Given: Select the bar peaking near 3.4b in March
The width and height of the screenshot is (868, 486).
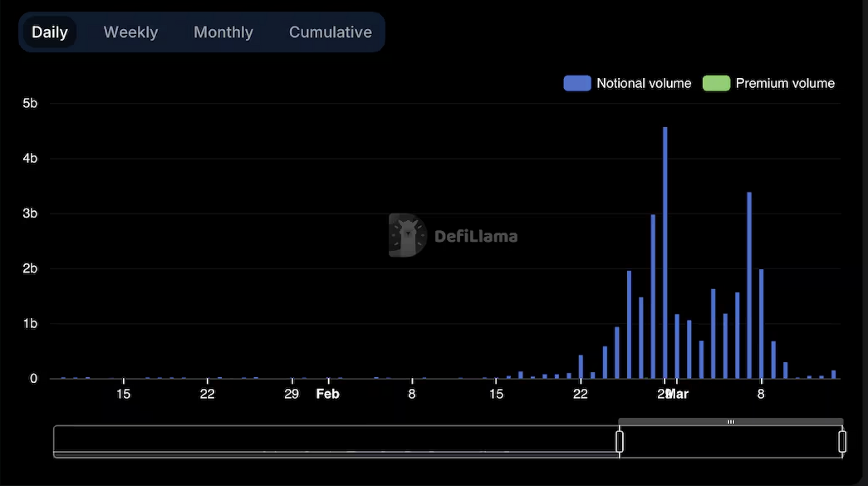Looking at the screenshot, I should 749,286.
